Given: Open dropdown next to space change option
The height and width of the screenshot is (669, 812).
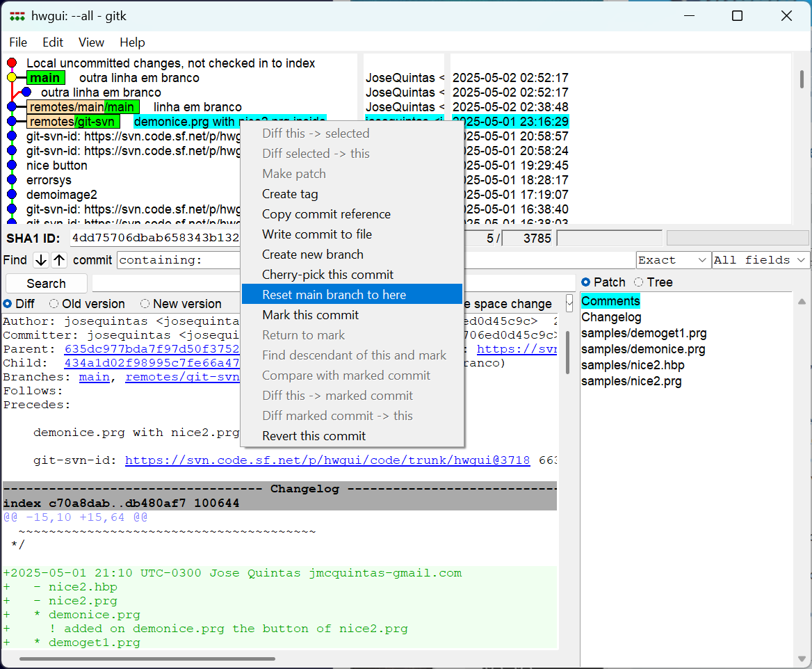Looking at the screenshot, I should coord(569,303).
